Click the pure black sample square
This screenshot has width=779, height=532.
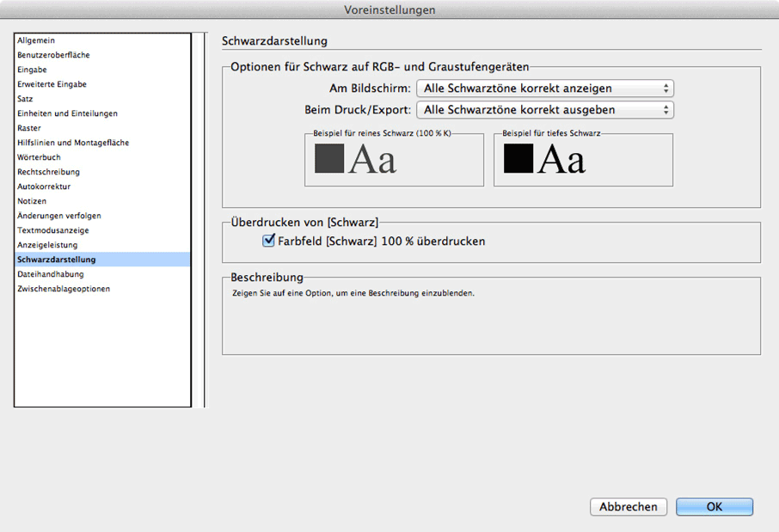point(329,158)
